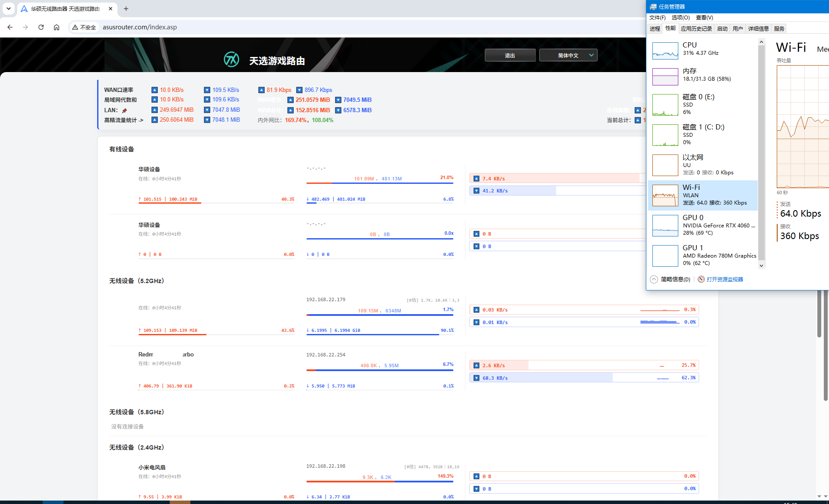Click the 退出 logout button
Viewport: 829px width, 504px height.
(510, 55)
